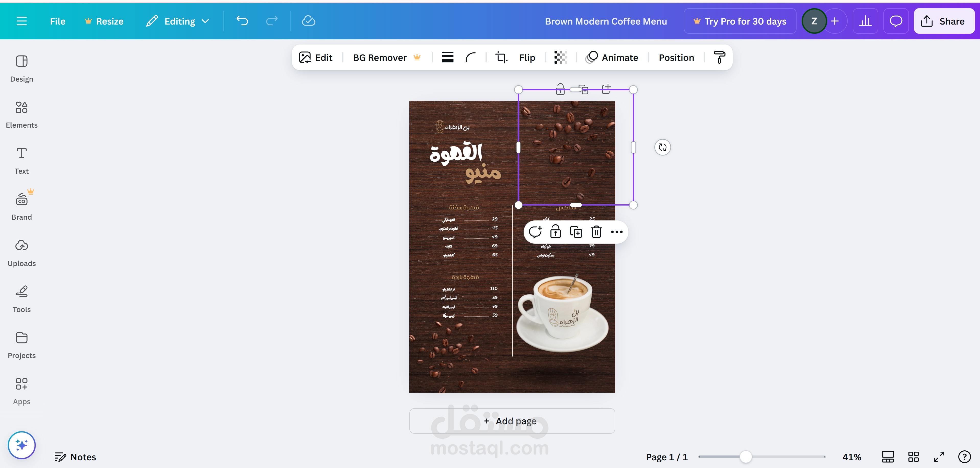
Task: Delete element with trash icon
Action: coord(596,232)
